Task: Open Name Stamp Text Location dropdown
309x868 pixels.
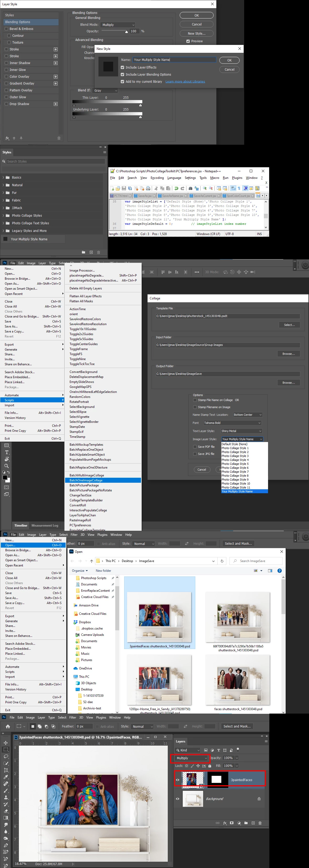Action: click(248, 415)
